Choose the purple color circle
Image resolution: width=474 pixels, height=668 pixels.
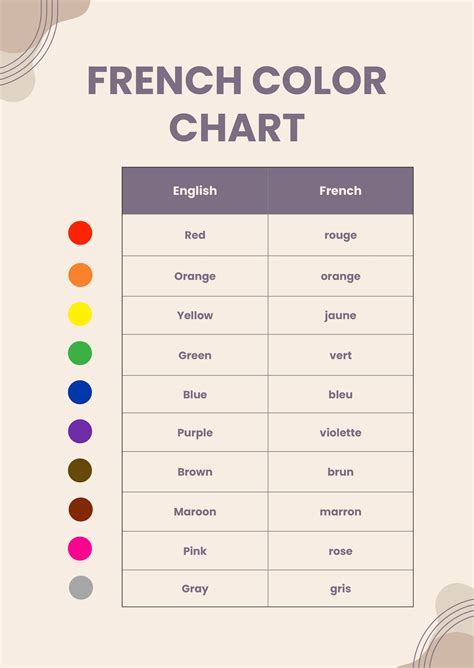[80, 431]
